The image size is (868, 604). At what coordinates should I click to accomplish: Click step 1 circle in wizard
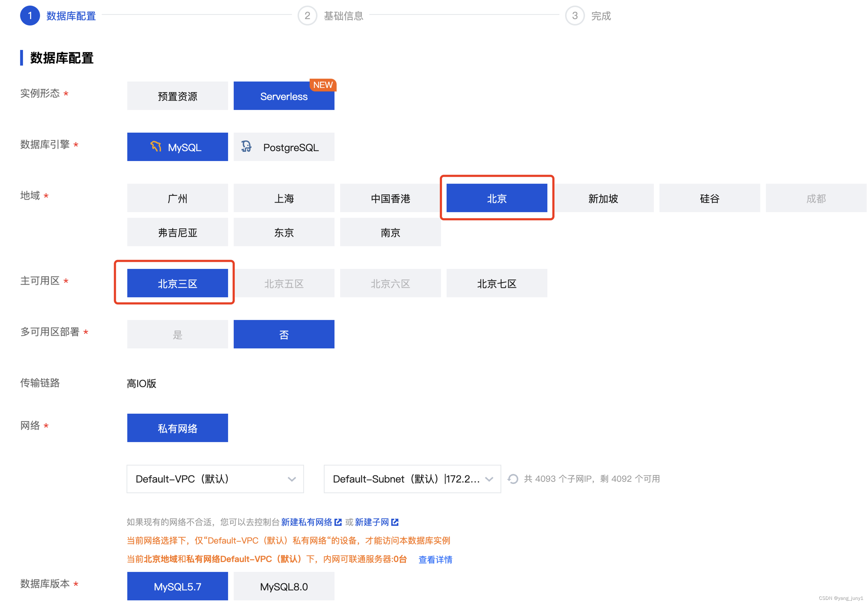[30, 16]
